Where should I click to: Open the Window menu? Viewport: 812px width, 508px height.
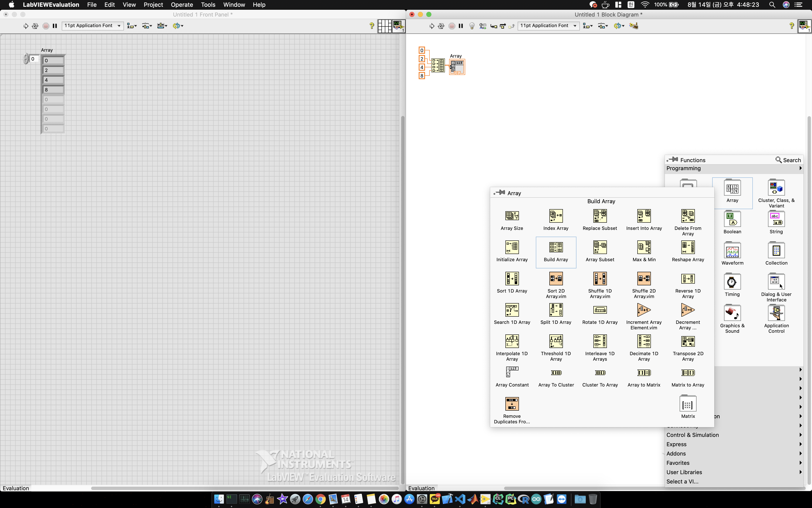[x=234, y=5]
